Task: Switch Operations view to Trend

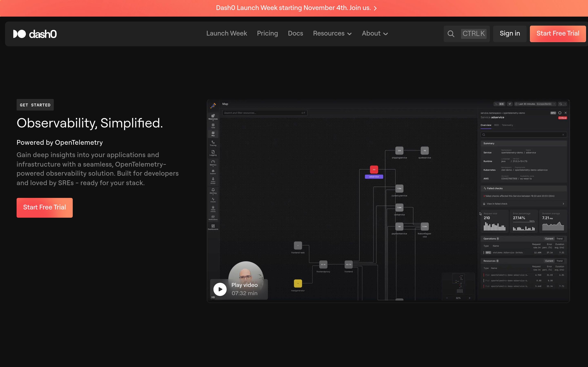Action: pyautogui.click(x=559, y=239)
